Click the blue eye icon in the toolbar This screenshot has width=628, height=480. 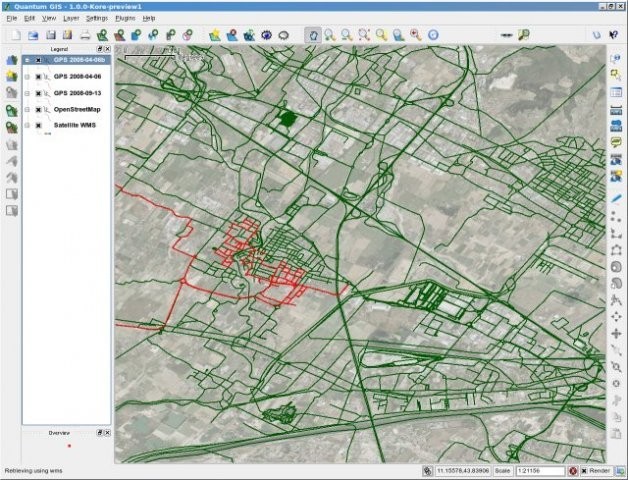(266, 35)
